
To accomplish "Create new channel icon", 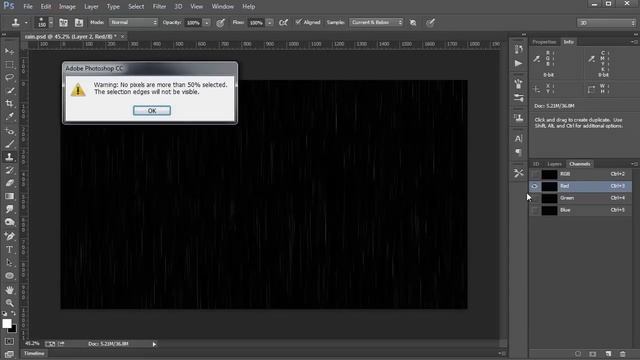I will point(608,354).
